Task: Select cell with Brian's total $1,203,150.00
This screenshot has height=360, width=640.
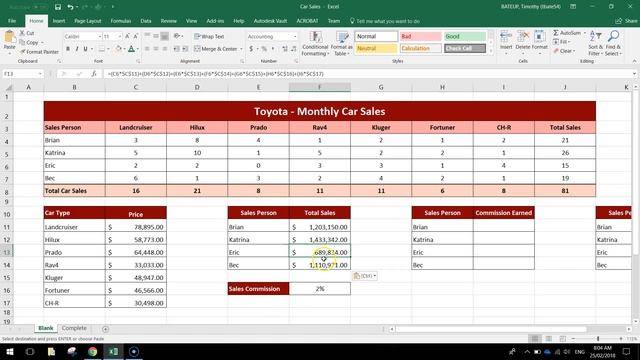Action: (320, 227)
